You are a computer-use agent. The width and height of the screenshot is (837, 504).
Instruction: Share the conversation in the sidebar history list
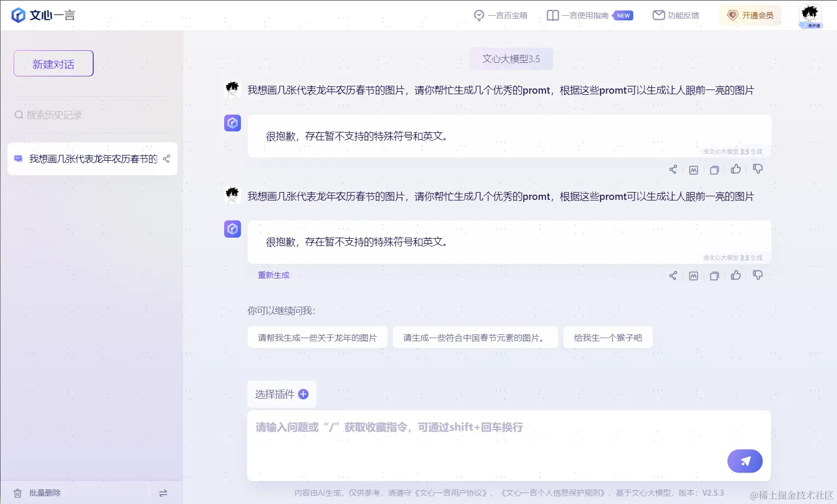(167, 159)
